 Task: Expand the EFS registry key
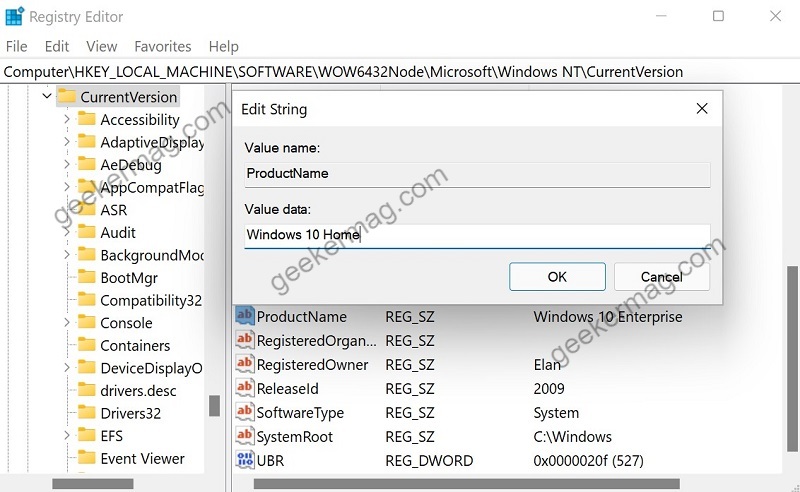coord(67,435)
